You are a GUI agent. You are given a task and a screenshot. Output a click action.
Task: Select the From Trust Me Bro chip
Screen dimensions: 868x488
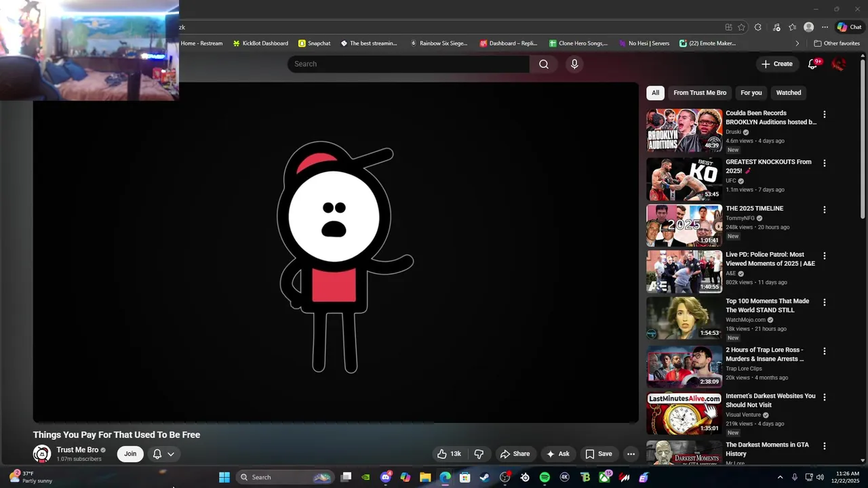point(700,93)
